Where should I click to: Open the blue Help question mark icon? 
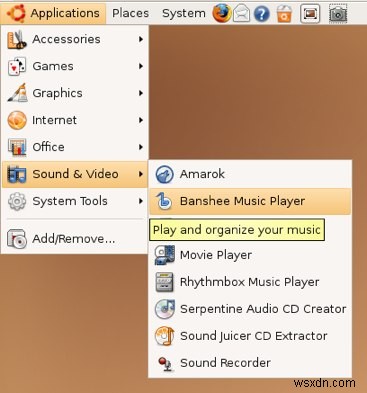pyautogui.click(x=261, y=14)
